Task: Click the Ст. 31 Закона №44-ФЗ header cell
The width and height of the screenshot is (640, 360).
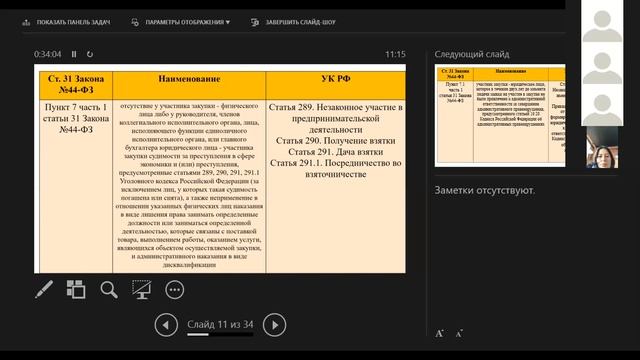Action: [76, 85]
